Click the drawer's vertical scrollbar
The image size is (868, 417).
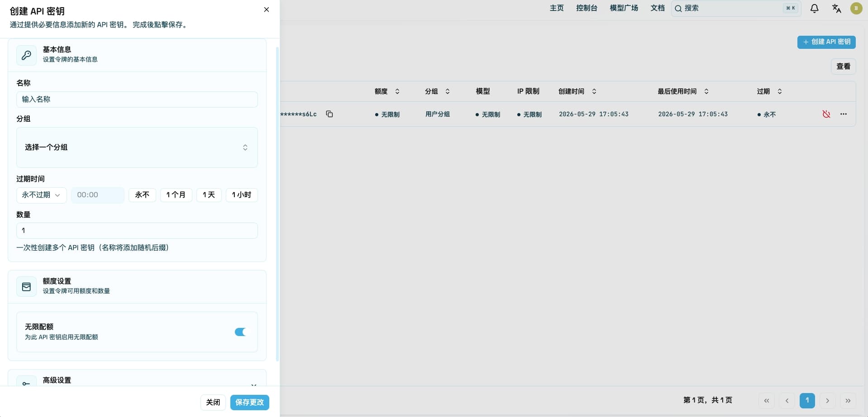(x=277, y=204)
